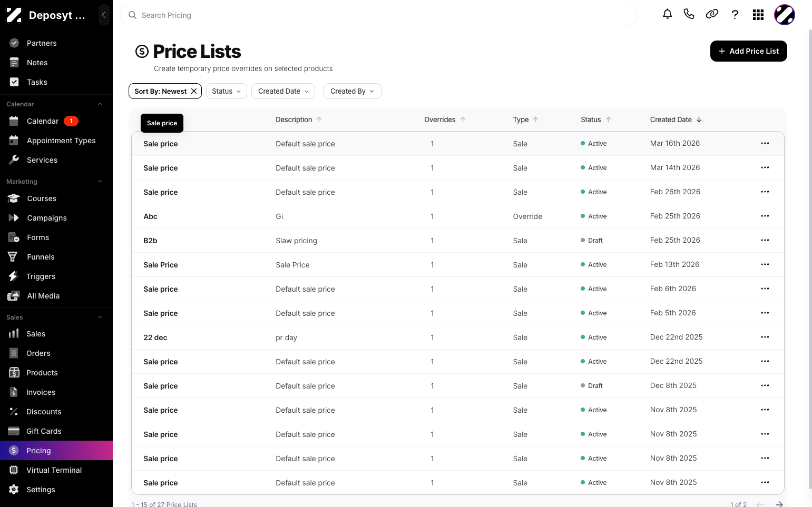This screenshot has height=507, width=812.
Task: Open the 22 dec price list
Action: (x=155, y=337)
